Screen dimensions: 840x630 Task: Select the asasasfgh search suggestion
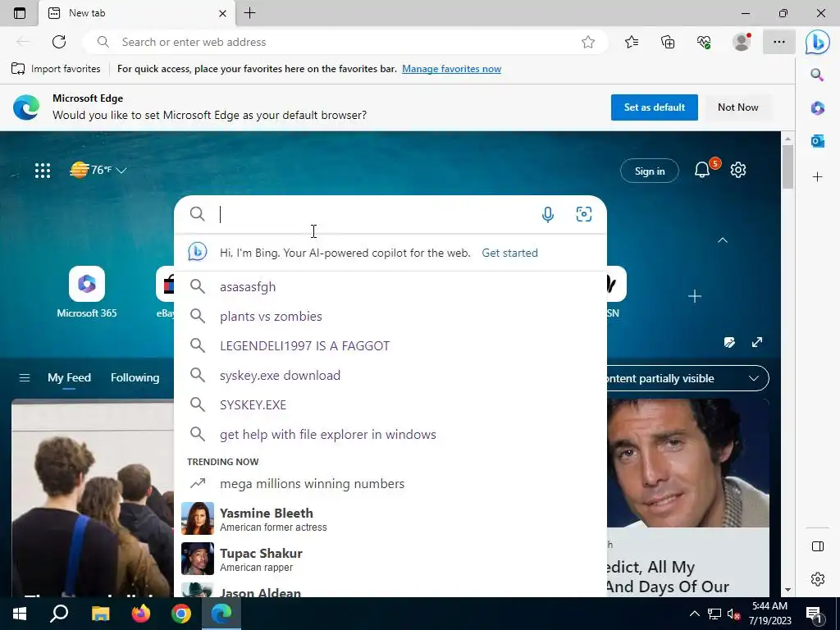(390, 286)
